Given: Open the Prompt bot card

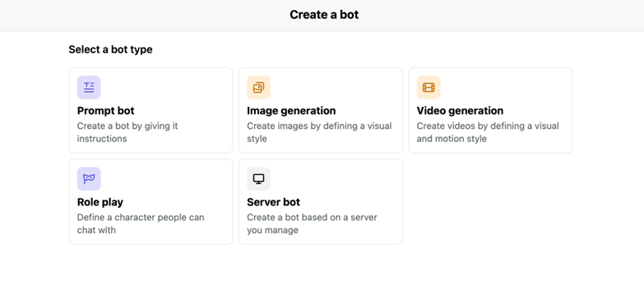Looking at the screenshot, I should pos(151,110).
